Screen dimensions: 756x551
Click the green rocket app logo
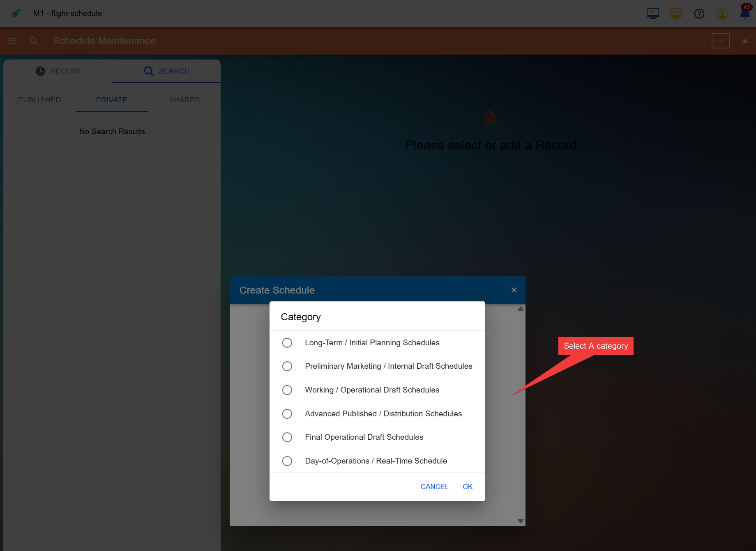[x=16, y=14]
